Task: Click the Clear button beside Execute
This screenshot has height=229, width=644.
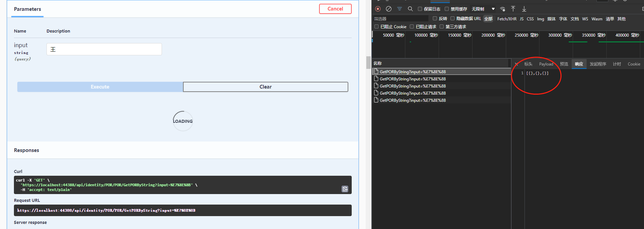Action: [265, 87]
